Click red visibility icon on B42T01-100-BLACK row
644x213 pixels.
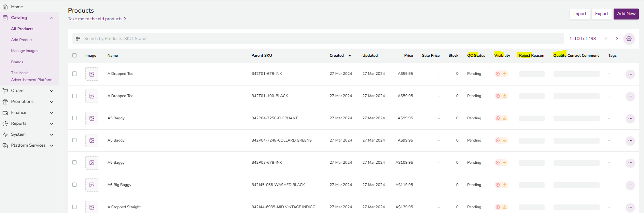coord(498,96)
